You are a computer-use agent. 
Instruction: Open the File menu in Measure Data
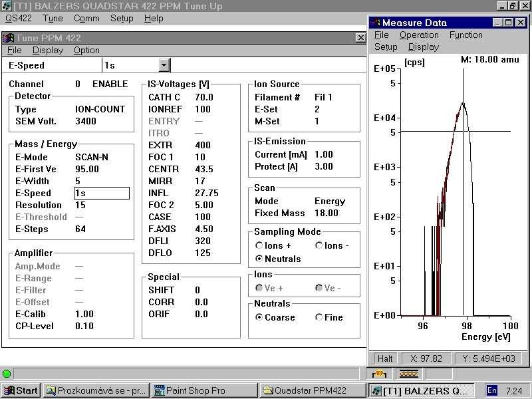tap(381, 35)
